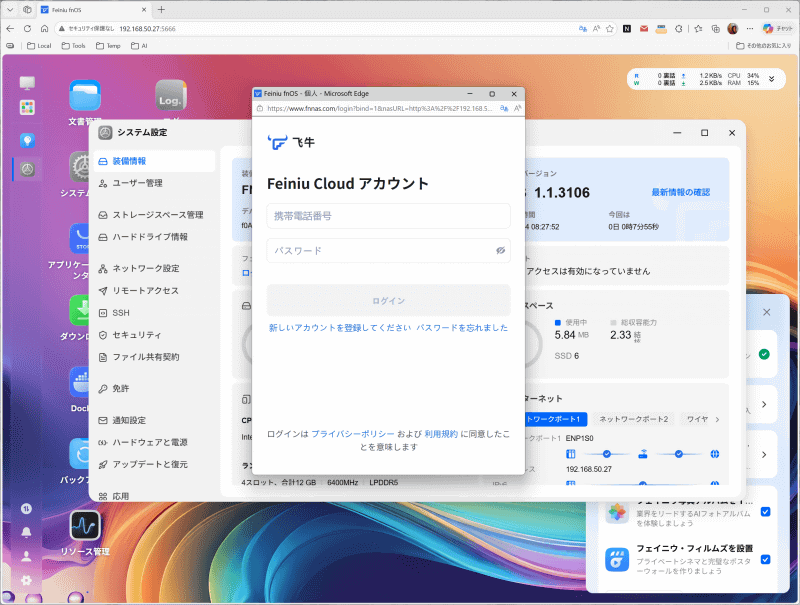Open ファイル共有契約 in settings sidebar
800x605 pixels.
[154, 357]
